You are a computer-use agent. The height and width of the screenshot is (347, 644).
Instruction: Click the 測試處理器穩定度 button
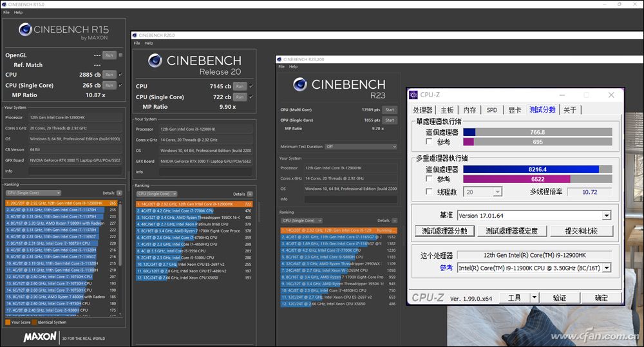tap(512, 230)
